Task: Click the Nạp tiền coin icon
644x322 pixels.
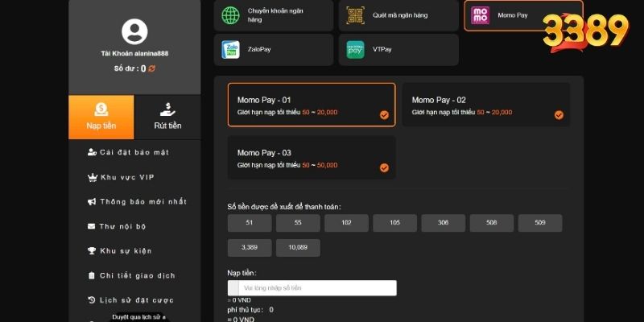Action: coord(101,109)
